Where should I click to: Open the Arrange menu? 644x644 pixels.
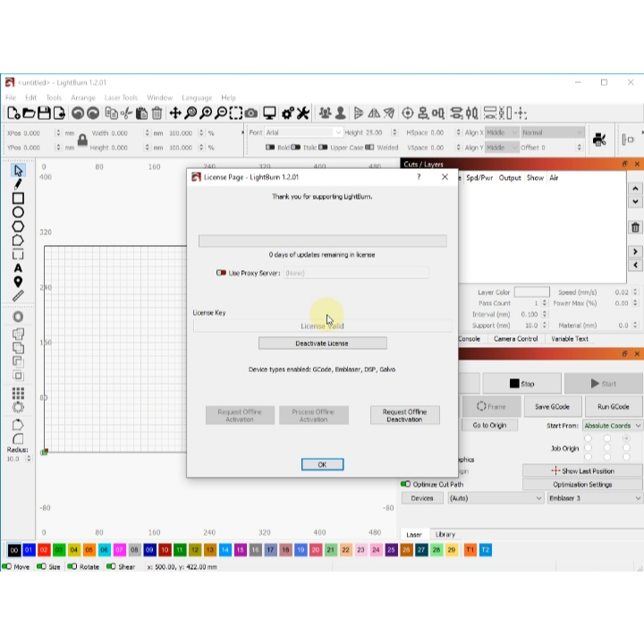pos(83,97)
